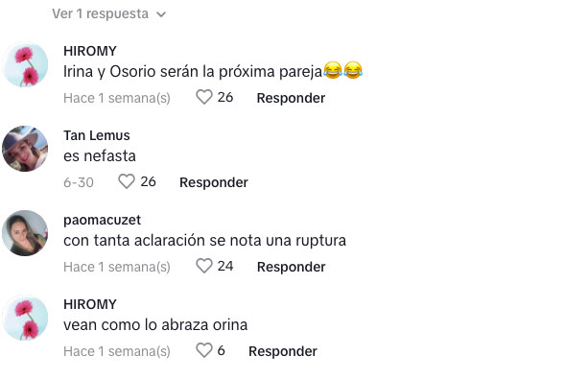This screenshot has height=379, width=588.
Task: Open paomacuzet's profile picture
Action: 25,233
